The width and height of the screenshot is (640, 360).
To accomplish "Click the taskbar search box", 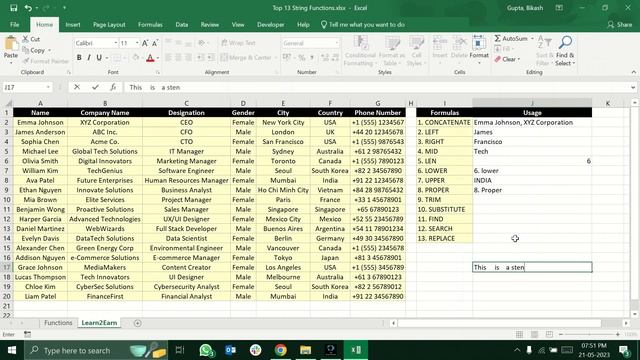I will coord(96,350).
